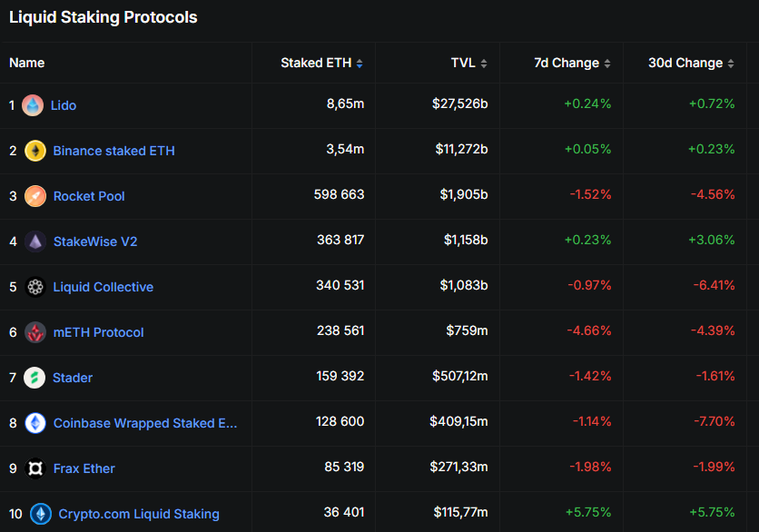Click the Liquid Collective logo icon
Viewport: 759px width, 532px height.
pos(35,287)
